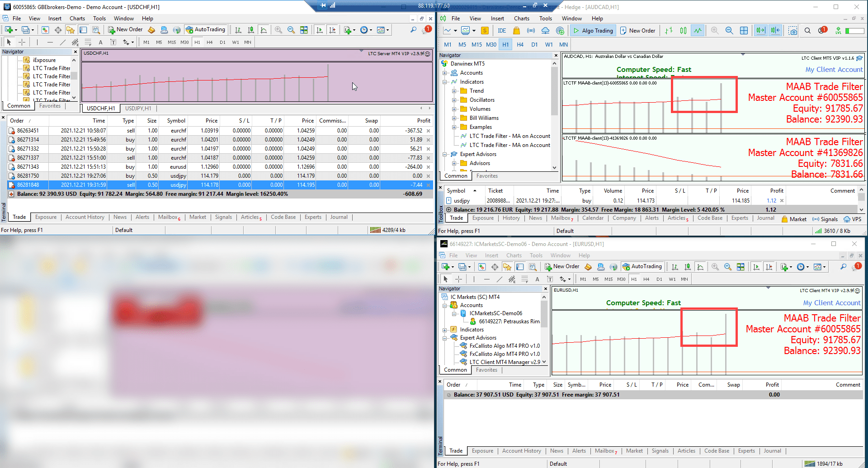Click Zoom Out magnifier in GBEbrokers toolbar
868x468 pixels.
[291, 30]
